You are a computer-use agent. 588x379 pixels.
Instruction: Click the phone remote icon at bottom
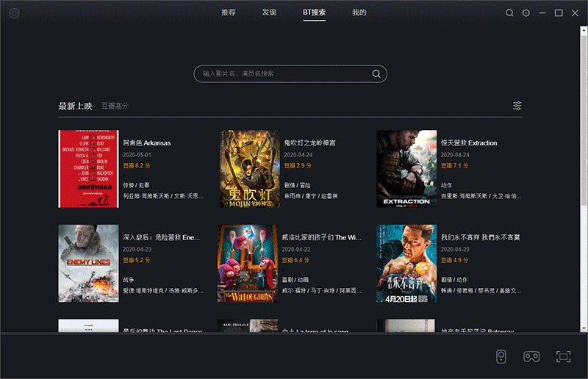(x=501, y=356)
